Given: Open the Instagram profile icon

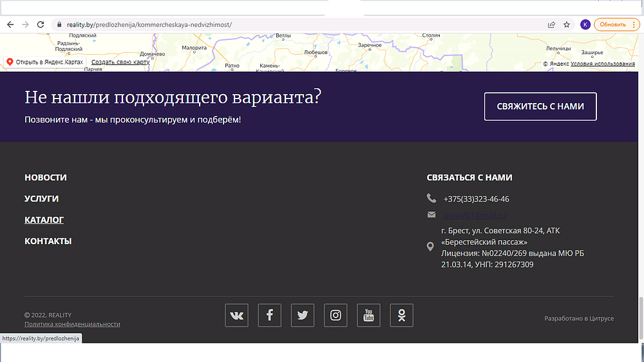Looking at the screenshot, I should coord(336,316).
